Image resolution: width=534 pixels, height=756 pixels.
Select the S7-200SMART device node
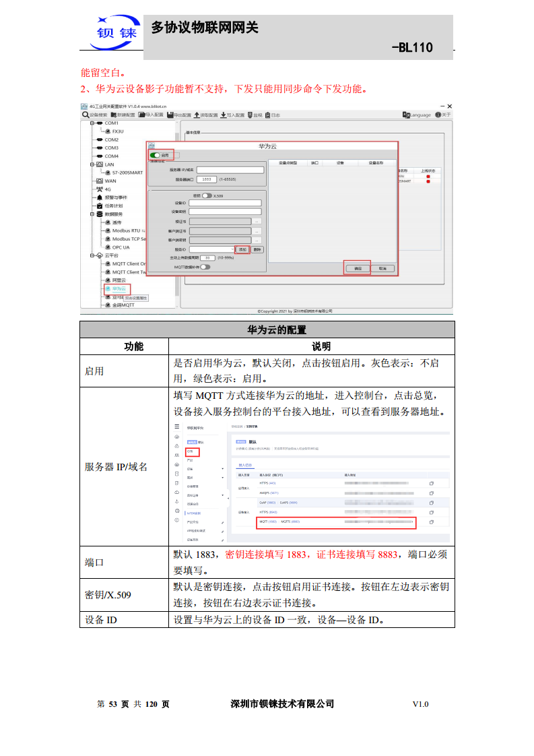[x=128, y=172]
